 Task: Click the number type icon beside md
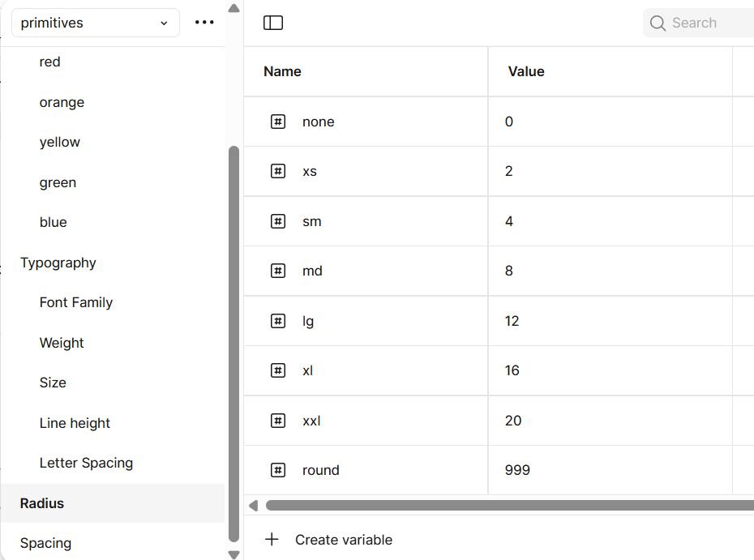point(278,271)
